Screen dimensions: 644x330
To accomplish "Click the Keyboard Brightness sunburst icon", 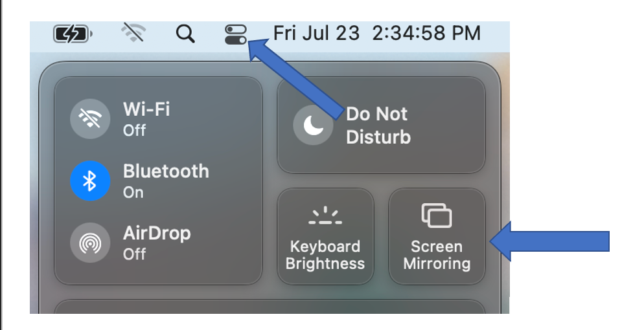I will coord(325,215).
